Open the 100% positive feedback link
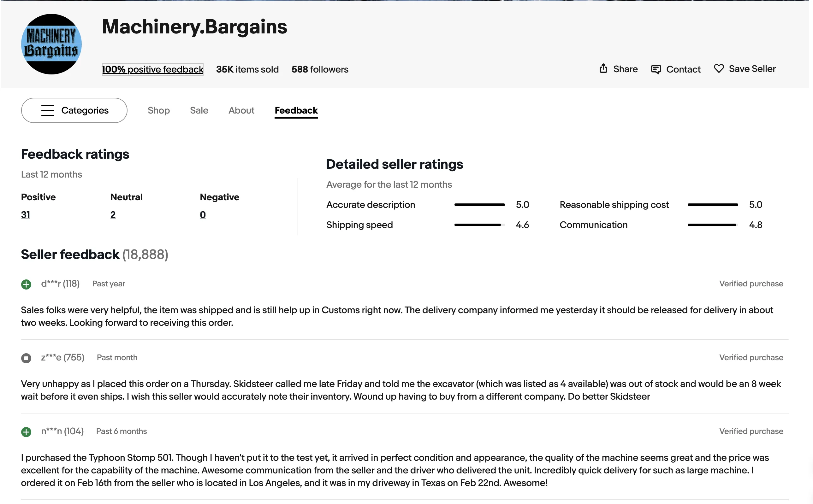813x504 pixels. (x=152, y=69)
